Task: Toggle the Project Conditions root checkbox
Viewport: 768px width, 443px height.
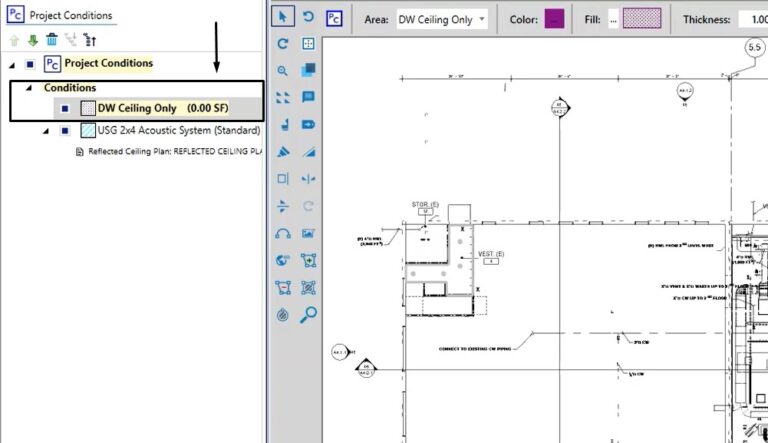Action: pyautogui.click(x=30, y=64)
